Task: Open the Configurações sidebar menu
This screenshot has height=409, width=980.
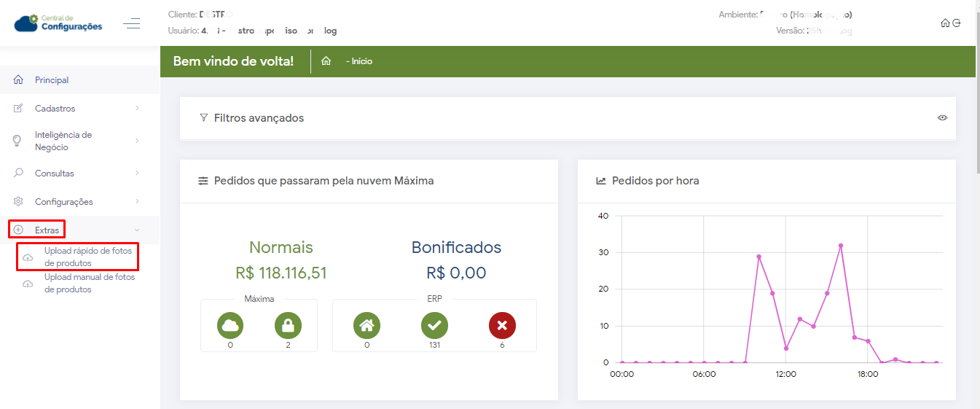Action: pos(63,202)
